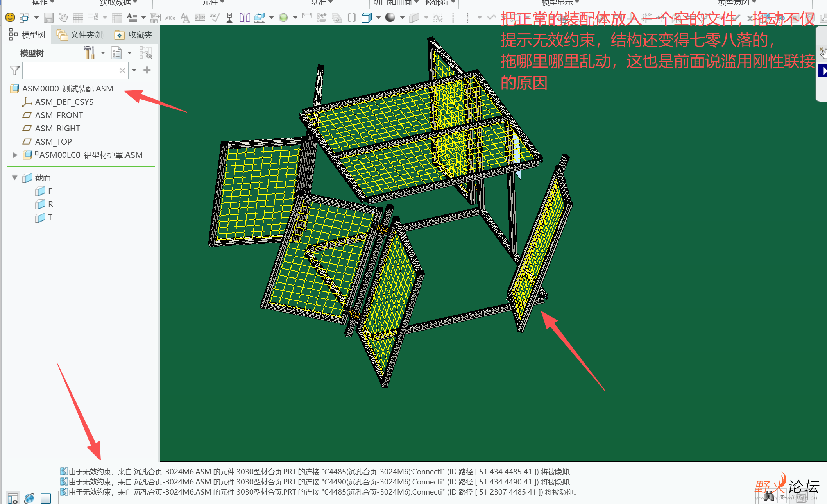Click message mentioning path 51 2307 4485 41
Image resolution: width=827 pixels, height=504 pixels.
(319, 492)
